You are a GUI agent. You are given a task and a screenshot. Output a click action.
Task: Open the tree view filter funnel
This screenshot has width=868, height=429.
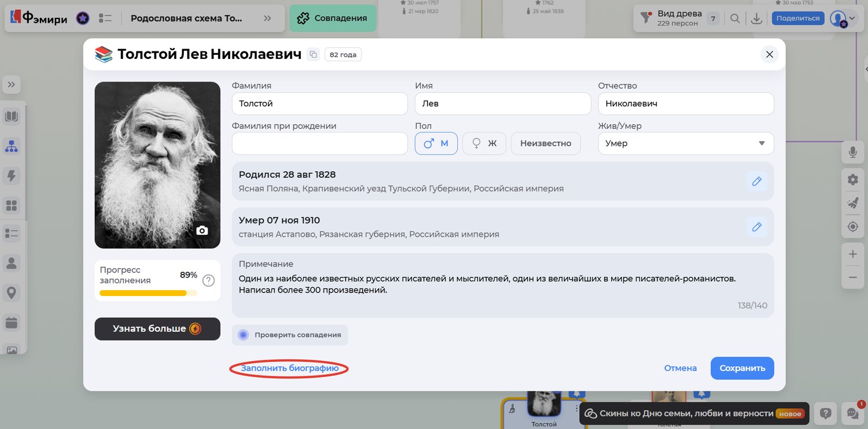click(x=646, y=19)
